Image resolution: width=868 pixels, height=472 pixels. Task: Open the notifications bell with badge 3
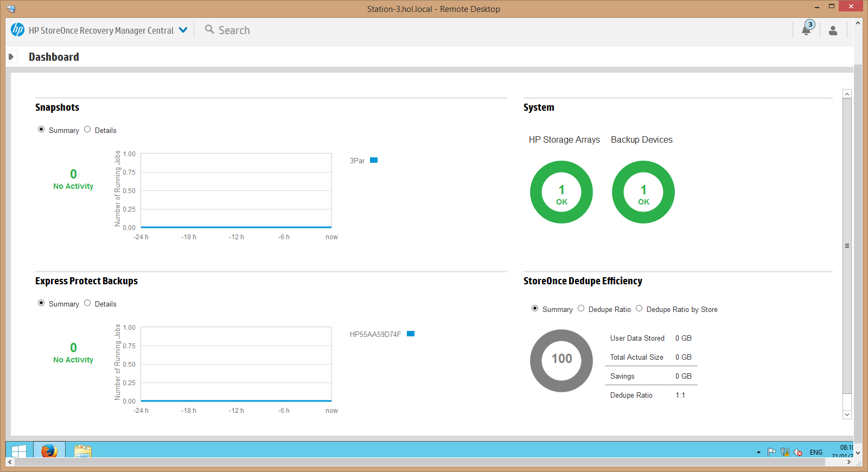[807, 29]
